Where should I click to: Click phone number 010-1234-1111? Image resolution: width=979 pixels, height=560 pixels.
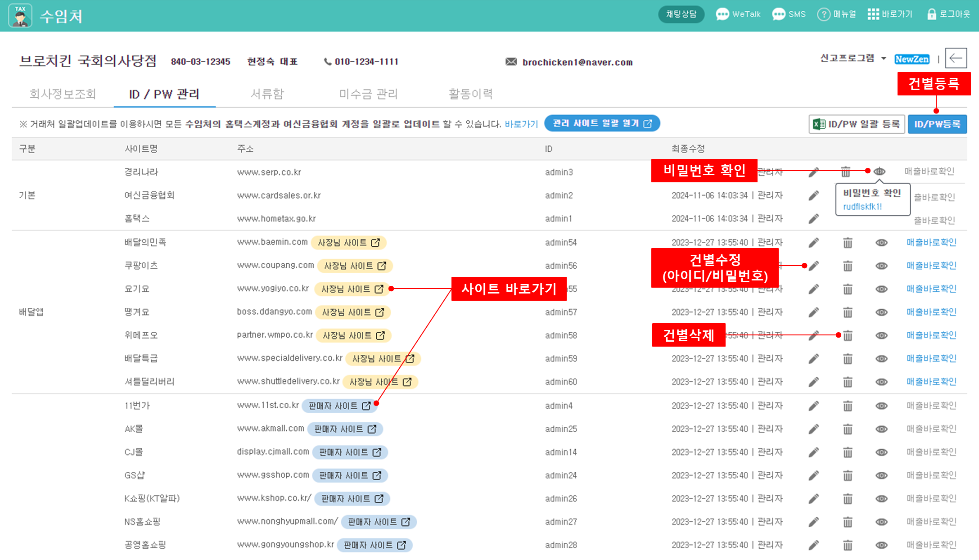(x=366, y=62)
